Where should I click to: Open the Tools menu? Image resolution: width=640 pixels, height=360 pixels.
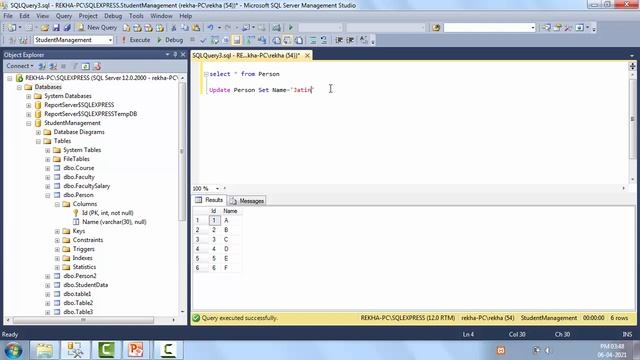coord(136,16)
